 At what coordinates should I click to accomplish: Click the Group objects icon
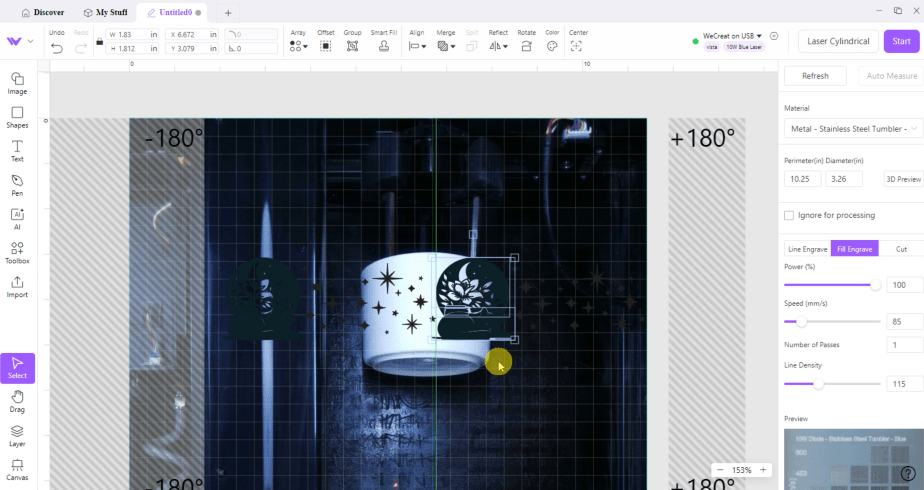pos(353,46)
